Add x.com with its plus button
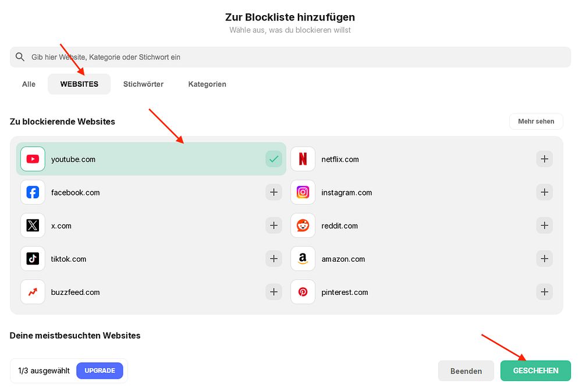 274,226
